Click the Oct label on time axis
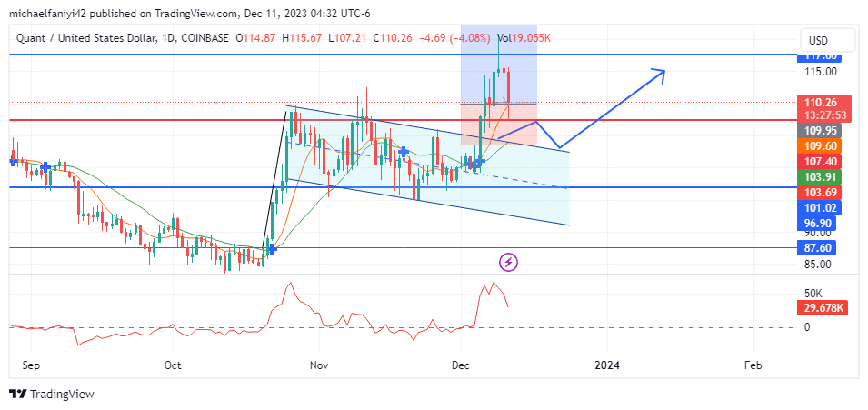 tap(174, 365)
